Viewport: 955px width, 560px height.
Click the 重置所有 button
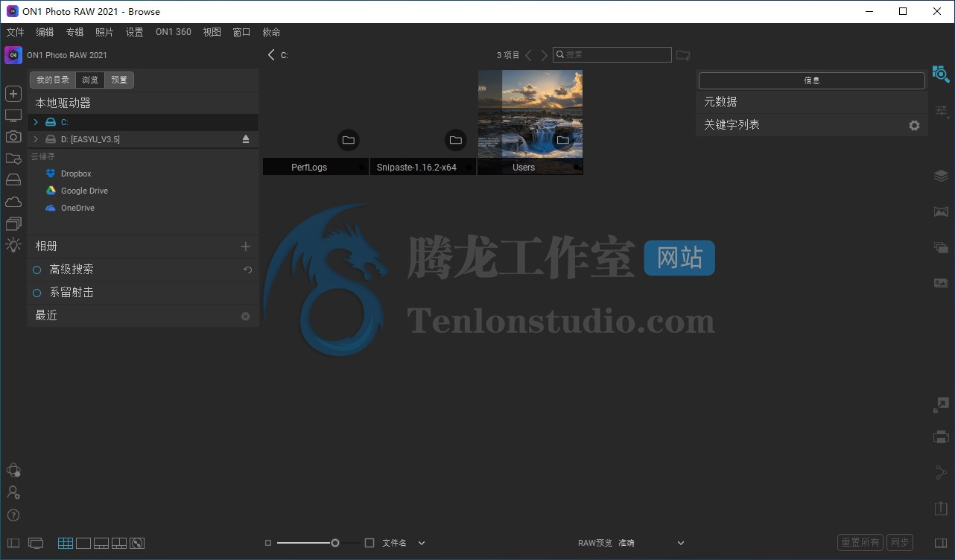(x=860, y=543)
